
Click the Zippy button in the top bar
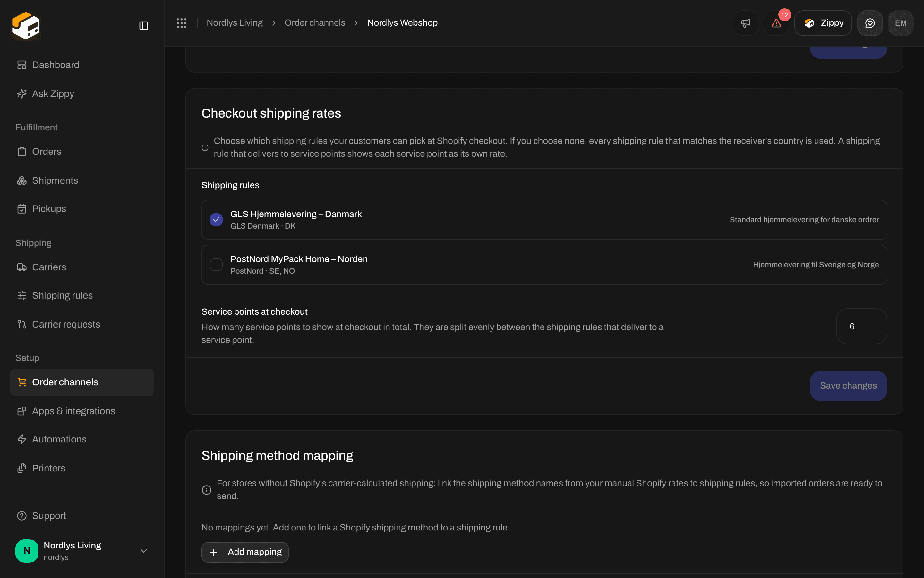823,23
